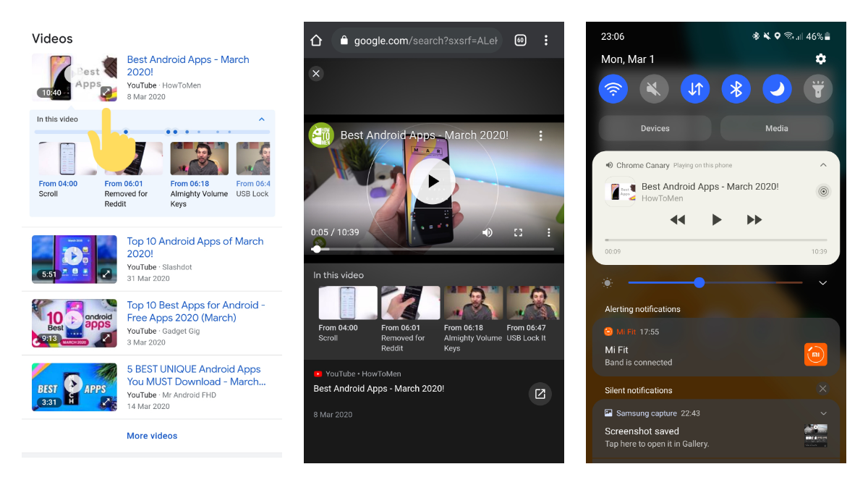868x485 pixels.
Task: Open phone settings gear in the quick panel
Action: [820, 59]
